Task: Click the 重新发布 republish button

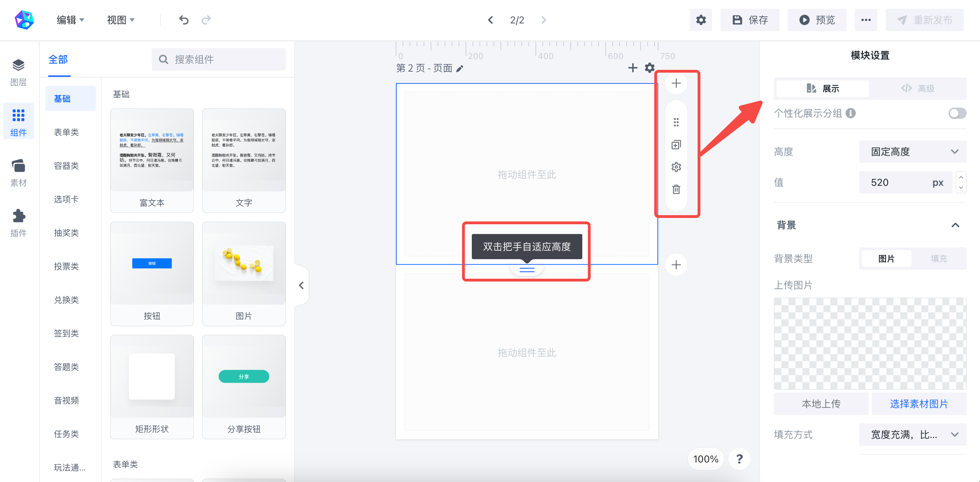Action: click(924, 20)
